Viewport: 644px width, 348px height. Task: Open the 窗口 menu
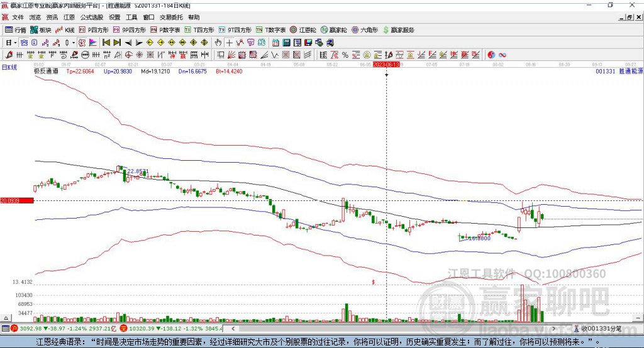pos(148,17)
